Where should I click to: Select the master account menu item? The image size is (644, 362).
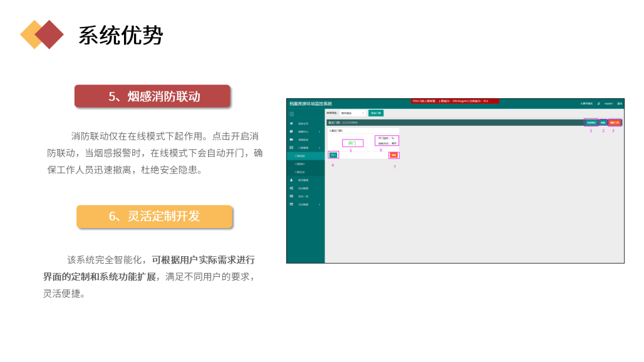[608, 103]
